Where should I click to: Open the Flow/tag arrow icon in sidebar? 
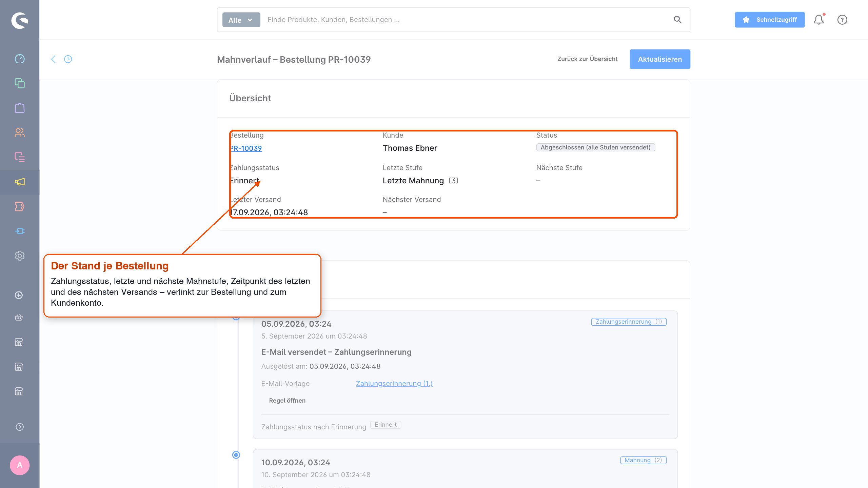(x=20, y=206)
